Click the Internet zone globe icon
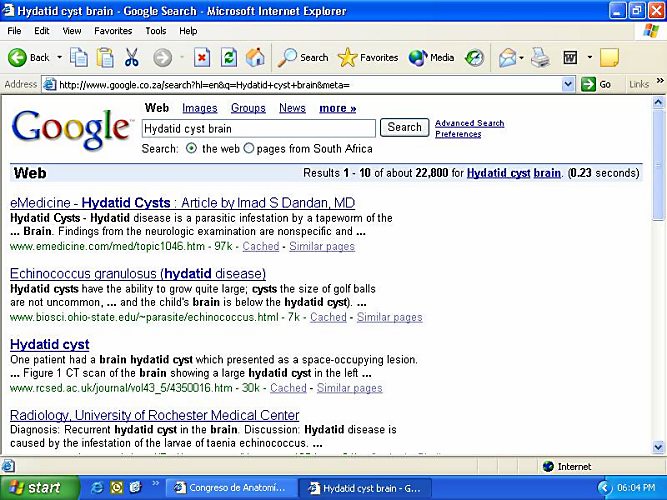Screen dimensions: 667x500 [x=548, y=466]
